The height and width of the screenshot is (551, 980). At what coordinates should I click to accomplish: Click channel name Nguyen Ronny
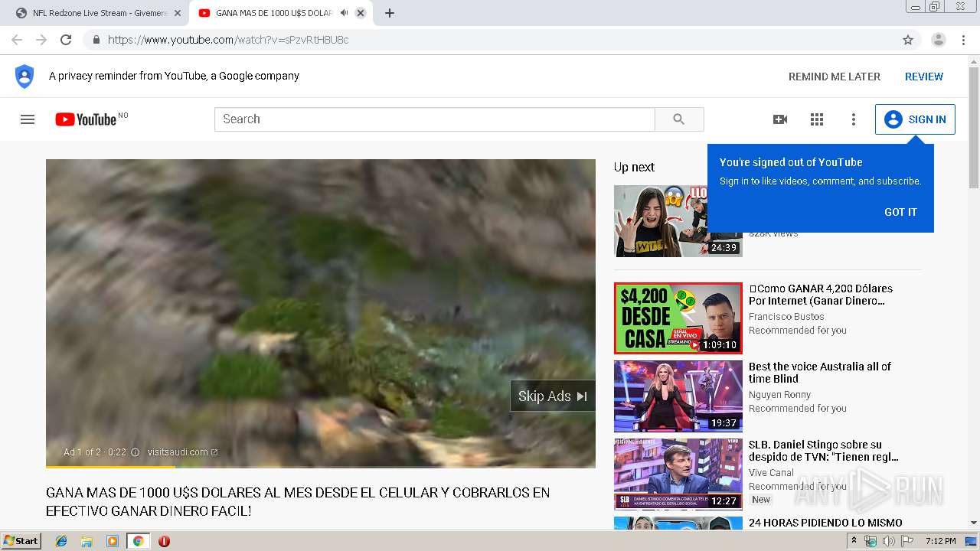[779, 395]
